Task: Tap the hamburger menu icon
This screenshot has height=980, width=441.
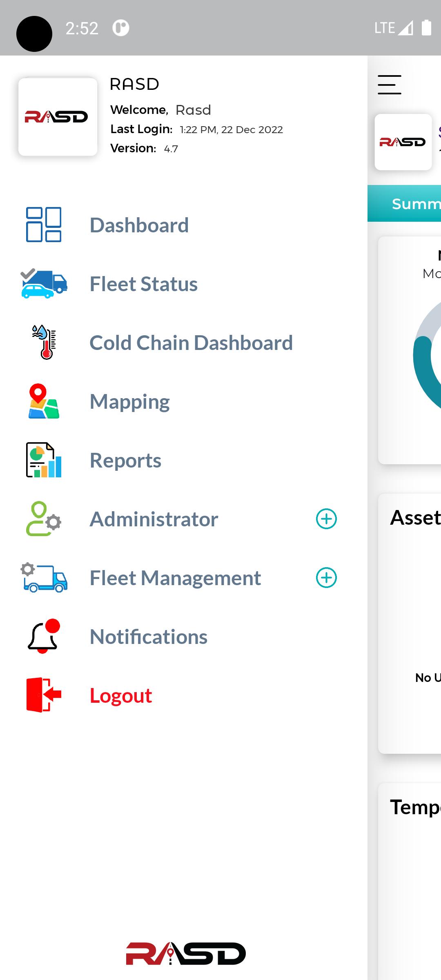Action: pos(390,85)
